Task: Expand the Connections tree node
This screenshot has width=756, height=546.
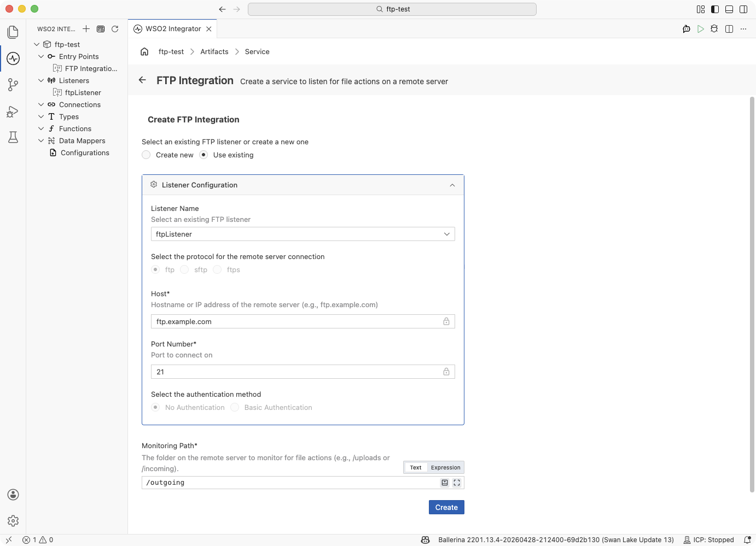Action: 41,104
